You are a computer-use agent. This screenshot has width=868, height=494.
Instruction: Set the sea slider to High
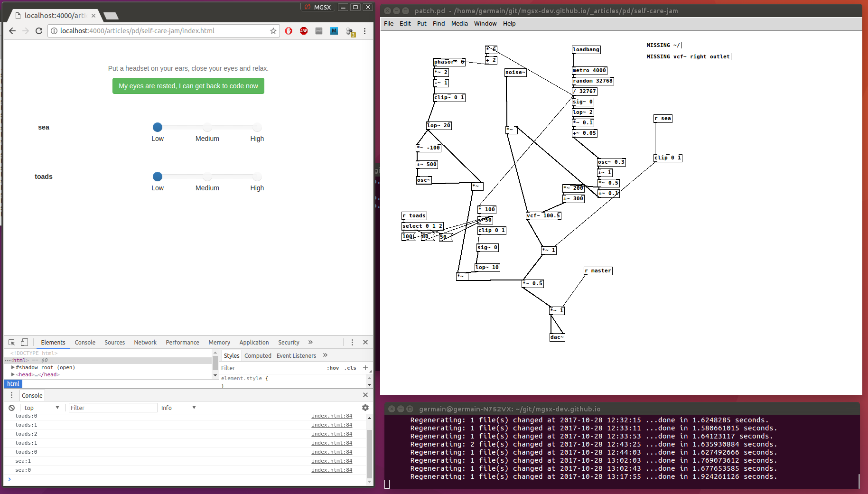[257, 127]
